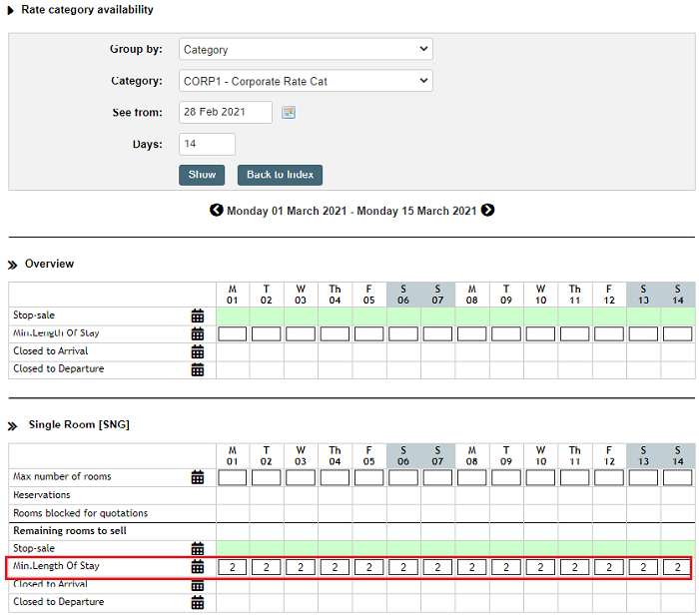The image size is (699, 616).
Task: Click Single Room Min.Length Of Stay field for M 01
Action: 233,567
